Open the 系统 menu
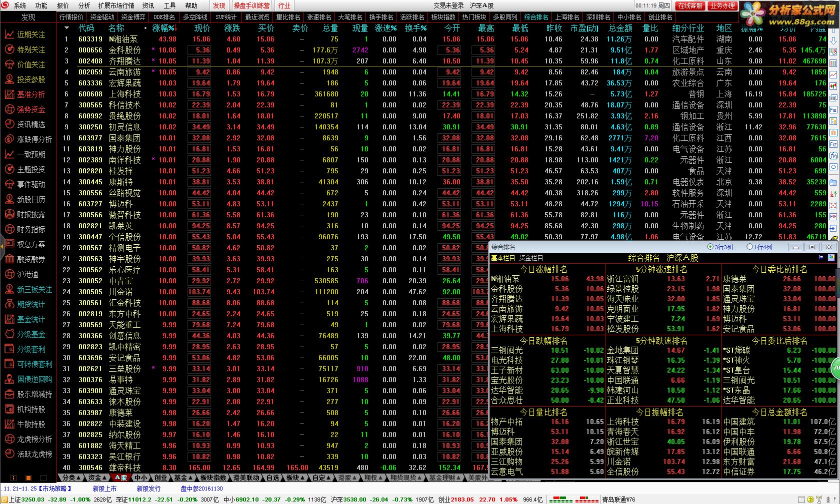The width and height of the screenshot is (840, 504). [20, 5]
